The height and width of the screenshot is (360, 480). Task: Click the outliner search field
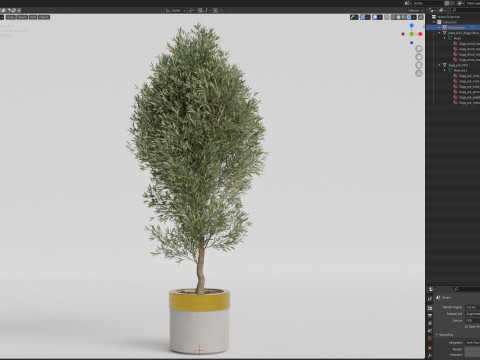coord(466,10)
